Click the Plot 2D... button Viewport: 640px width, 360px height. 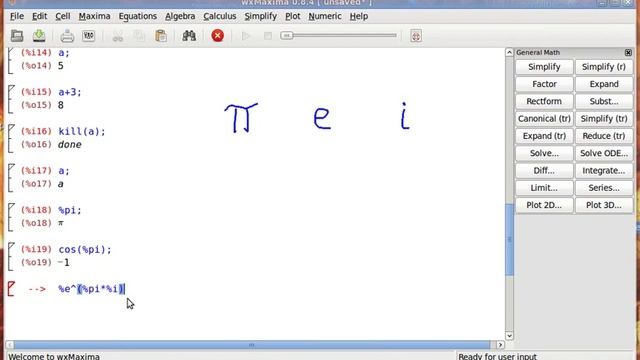click(x=544, y=205)
